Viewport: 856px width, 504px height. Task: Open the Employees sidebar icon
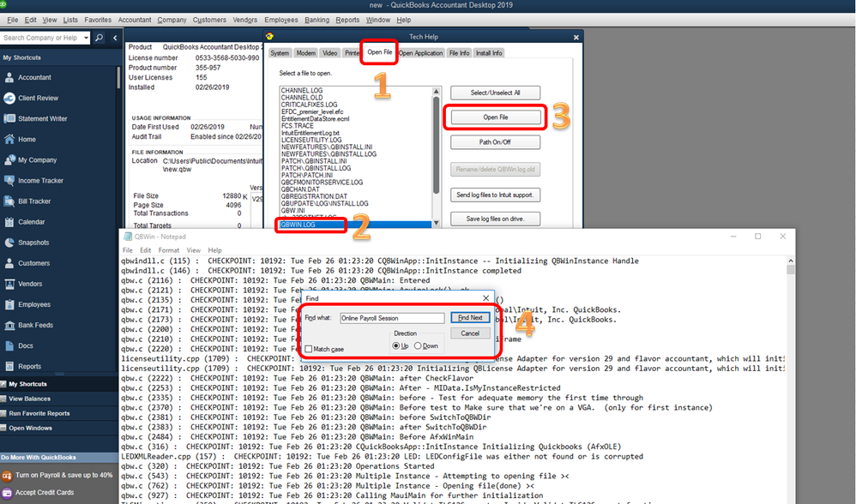click(9, 304)
